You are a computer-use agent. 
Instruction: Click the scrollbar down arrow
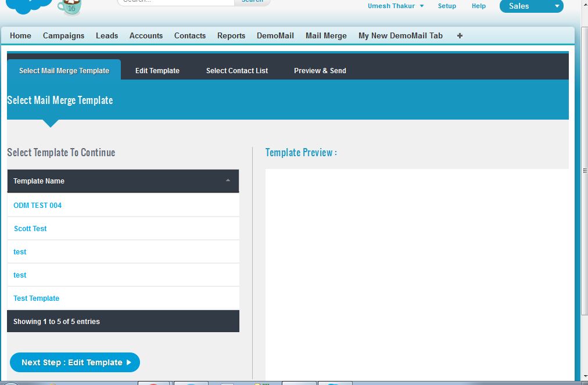(585, 376)
